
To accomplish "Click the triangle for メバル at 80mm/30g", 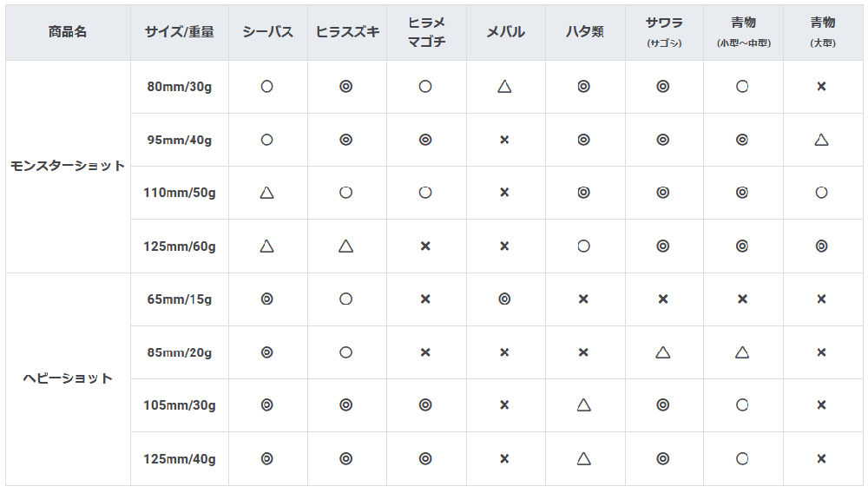I will (x=504, y=86).
